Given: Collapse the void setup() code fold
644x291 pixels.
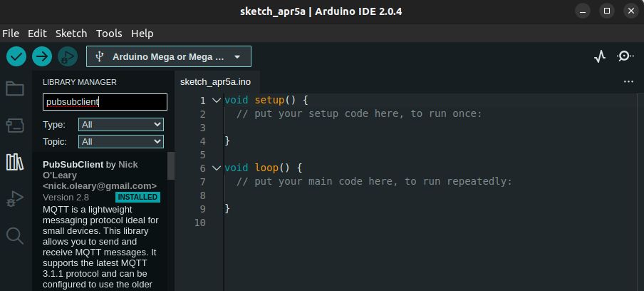Looking at the screenshot, I should [x=216, y=101].
